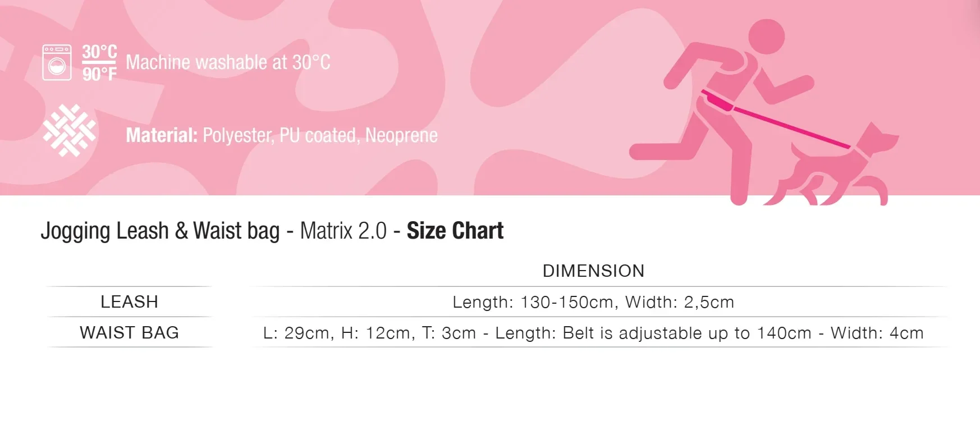Screen dimensions: 980x448
Task: Click the runner's head circle
Action: click(x=767, y=36)
